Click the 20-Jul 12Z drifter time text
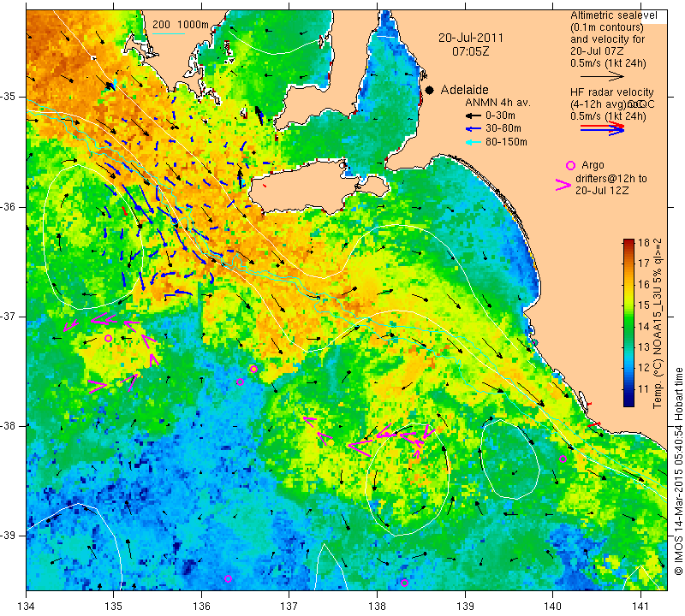The width and height of the screenshot is (685, 616). click(602, 190)
